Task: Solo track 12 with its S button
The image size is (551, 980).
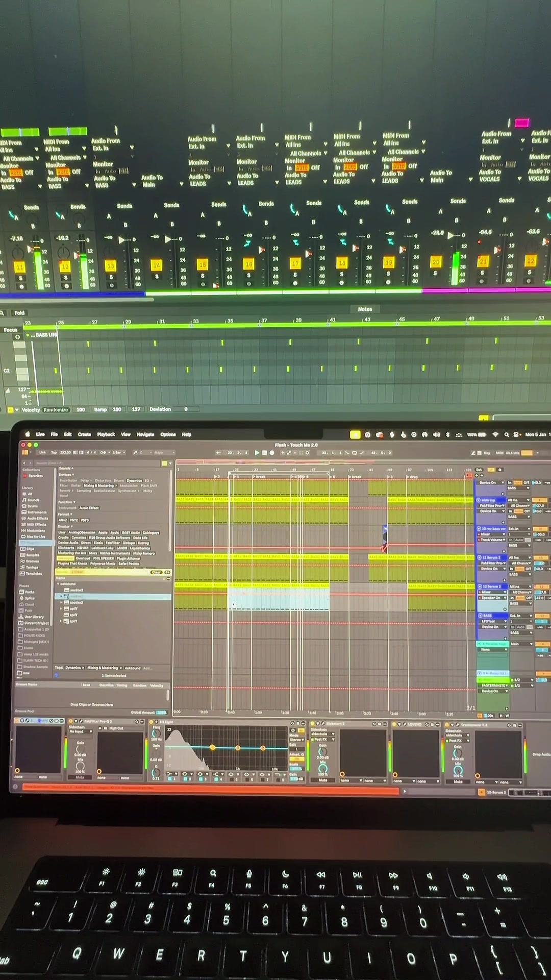Action: click(x=65, y=278)
